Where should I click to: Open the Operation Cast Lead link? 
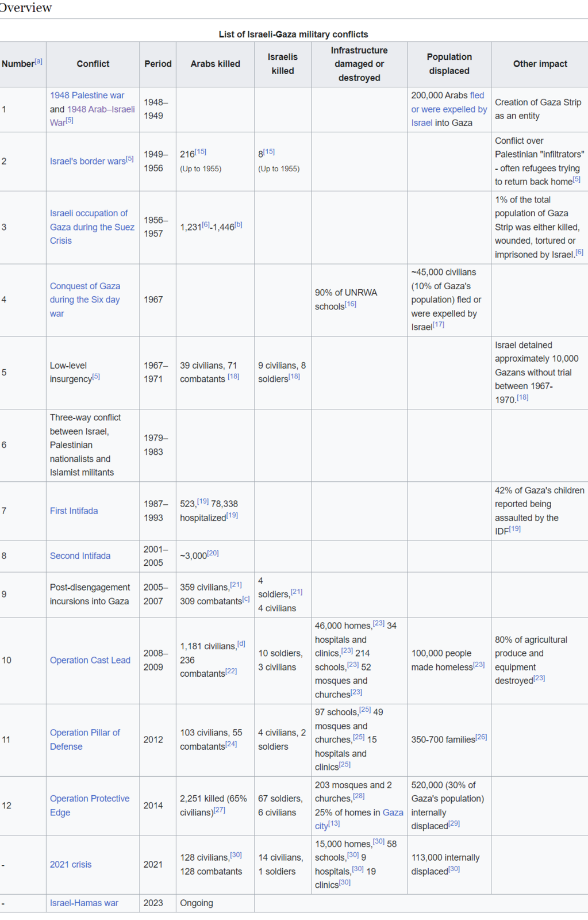click(x=90, y=660)
